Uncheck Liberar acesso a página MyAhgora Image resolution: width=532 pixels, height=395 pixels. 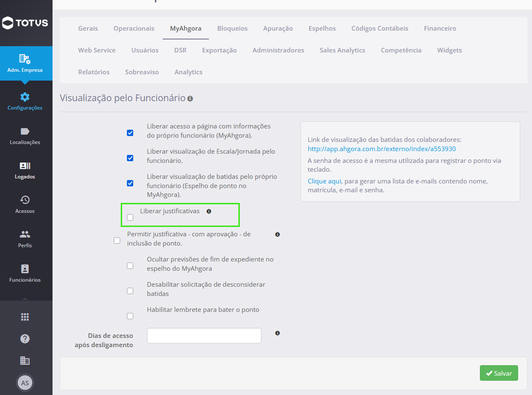coord(130,133)
